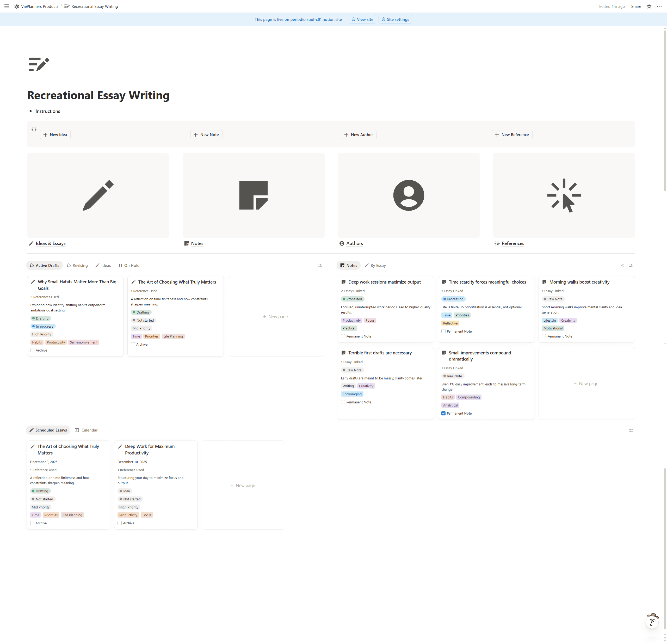The width and height of the screenshot is (667, 644).
Task: Click Processing status on Time scarcity note
Action: coord(453,299)
